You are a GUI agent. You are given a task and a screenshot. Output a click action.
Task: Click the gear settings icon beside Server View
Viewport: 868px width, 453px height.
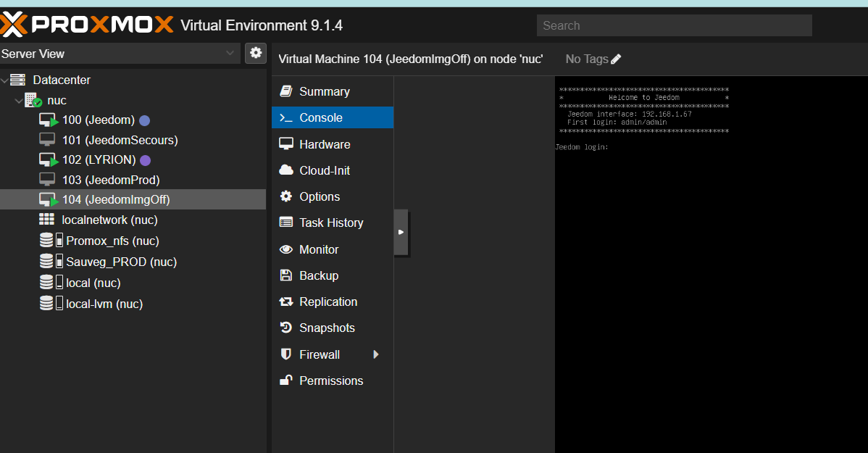tap(255, 53)
